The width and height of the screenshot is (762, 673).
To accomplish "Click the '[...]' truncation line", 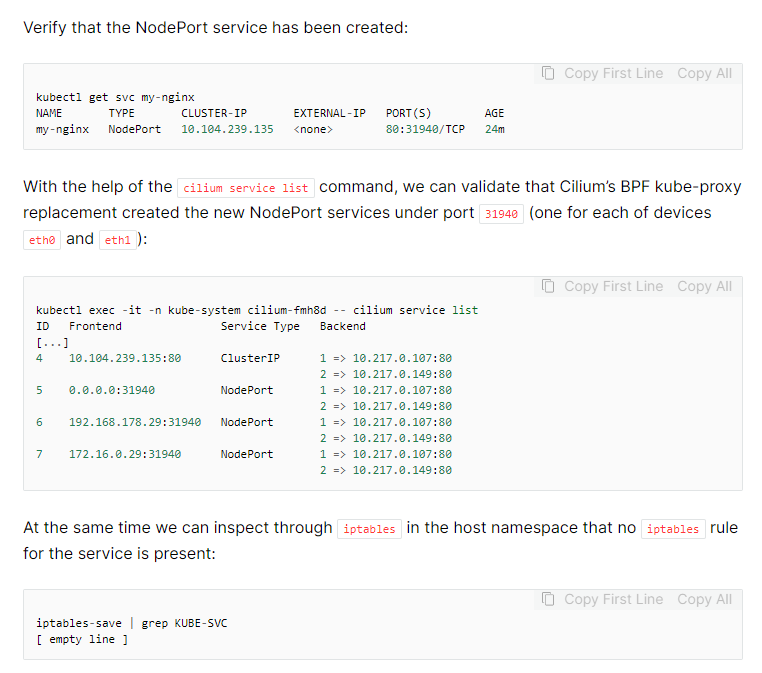I will [x=52, y=343].
